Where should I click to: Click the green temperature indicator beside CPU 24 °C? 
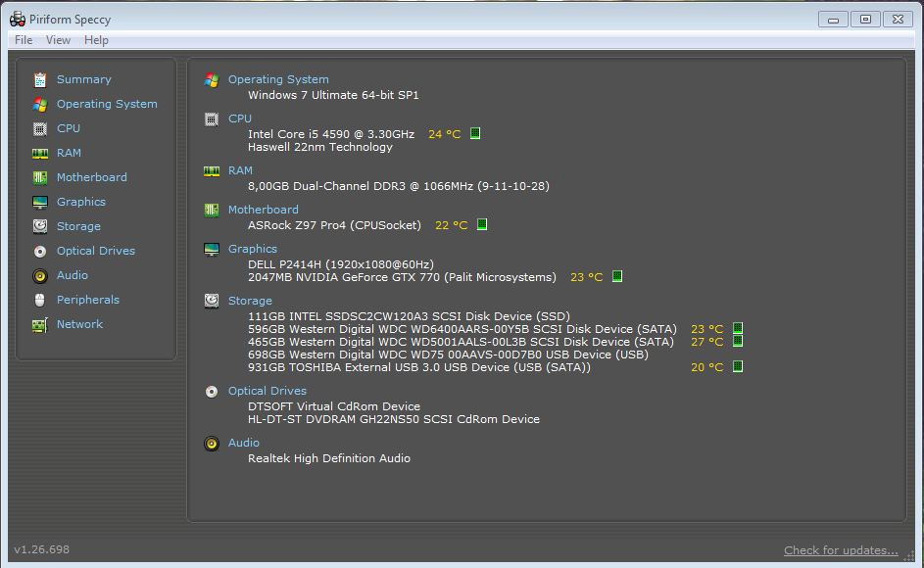475,134
